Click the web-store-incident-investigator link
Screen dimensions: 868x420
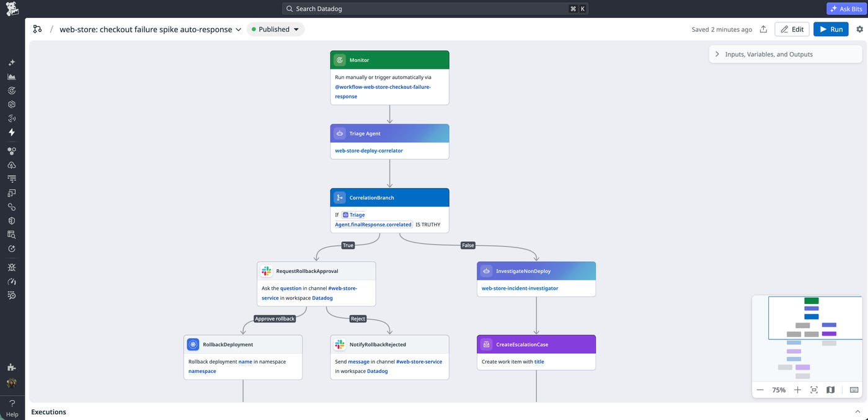[x=520, y=288]
